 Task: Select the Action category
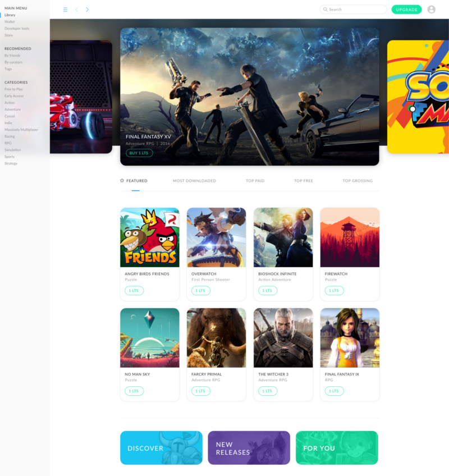coord(10,103)
